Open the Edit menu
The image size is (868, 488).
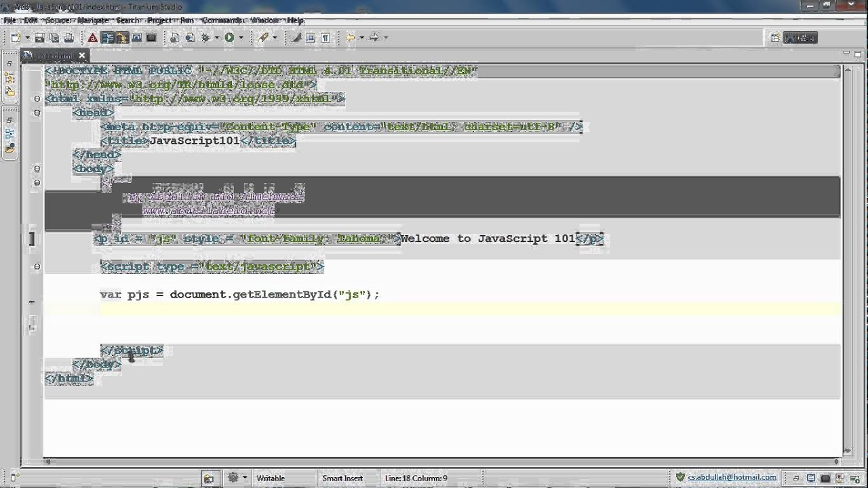click(31, 20)
